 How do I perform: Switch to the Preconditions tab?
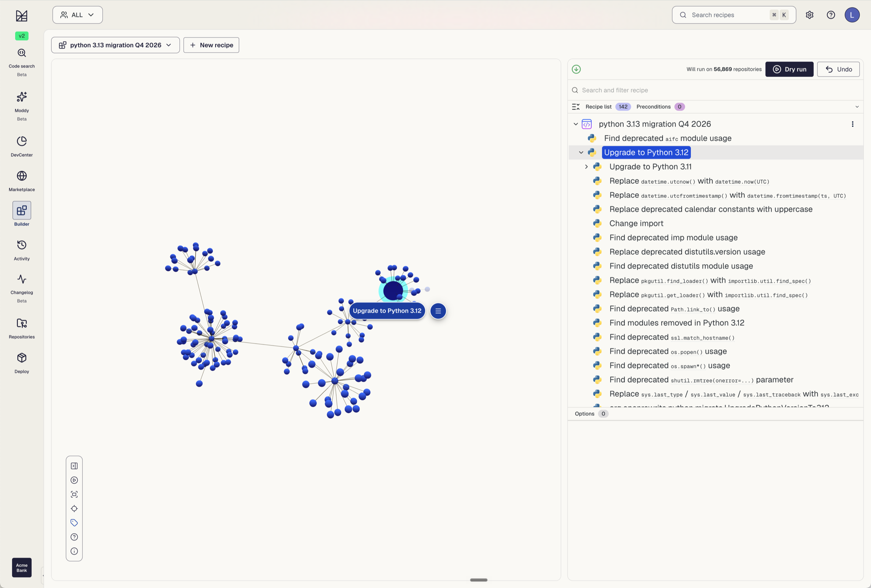coord(661,107)
